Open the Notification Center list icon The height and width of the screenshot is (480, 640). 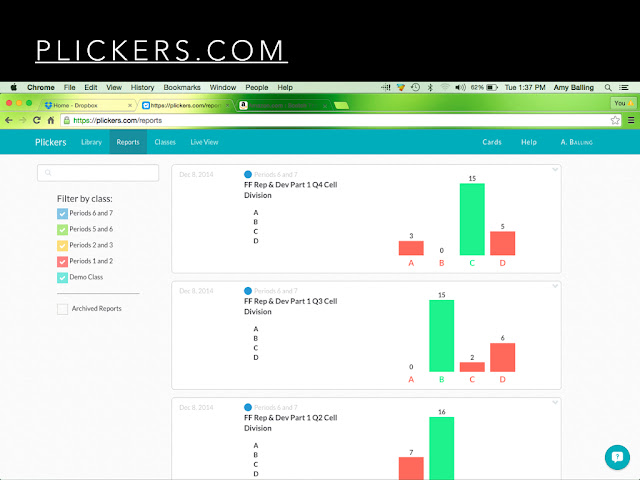pyautogui.click(x=624, y=87)
